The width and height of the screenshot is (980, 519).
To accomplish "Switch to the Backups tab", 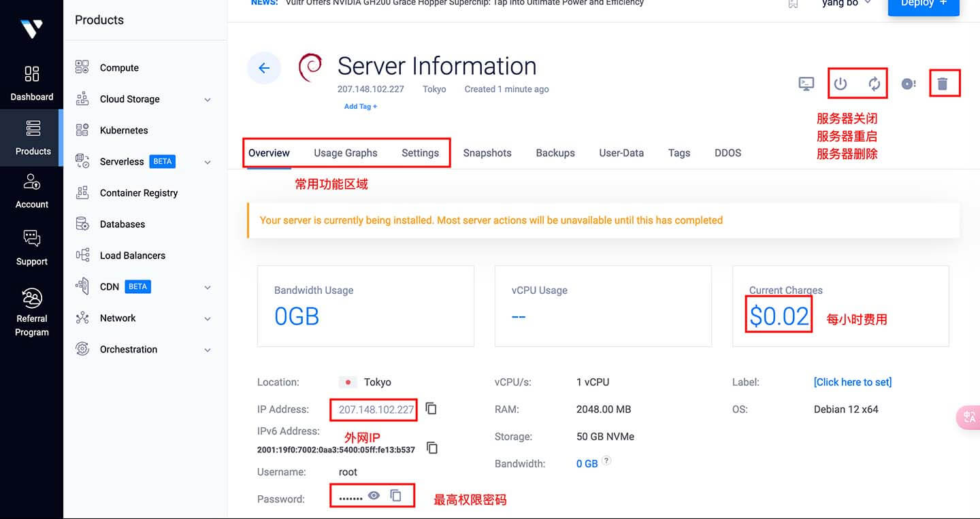I will pyautogui.click(x=555, y=152).
